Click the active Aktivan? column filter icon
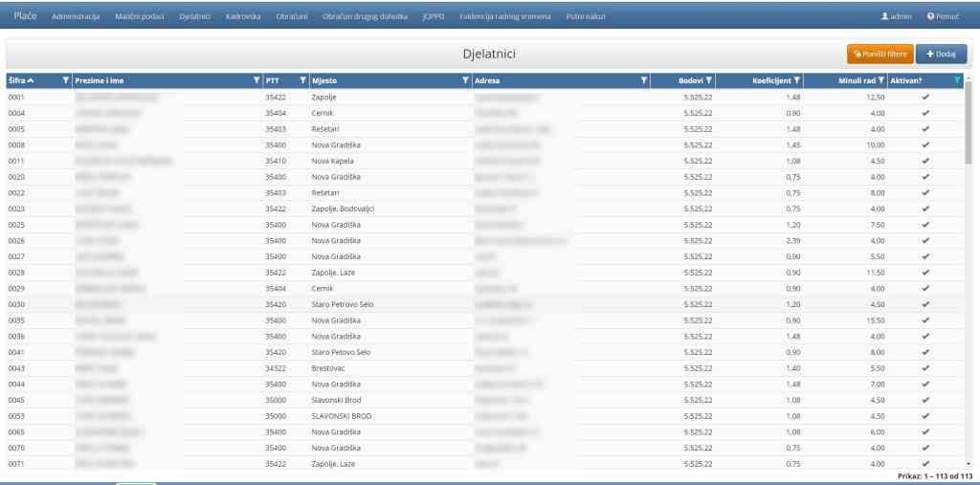980x485 pixels. click(x=957, y=80)
